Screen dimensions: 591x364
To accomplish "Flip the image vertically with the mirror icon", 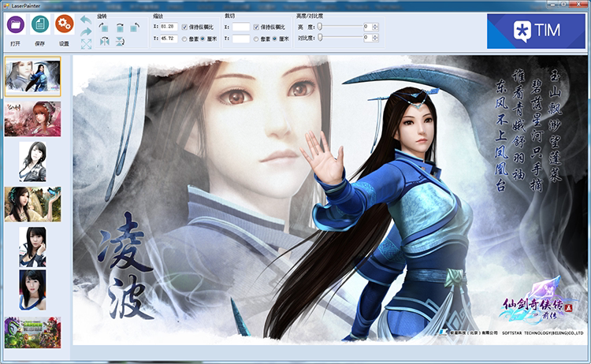I will pos(120,41).
